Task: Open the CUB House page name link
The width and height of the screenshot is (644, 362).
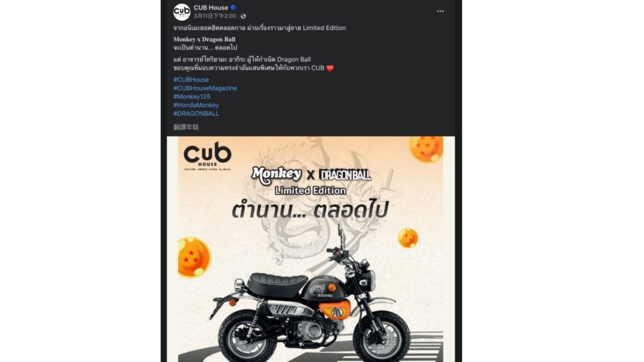Action: pos(211,8)
